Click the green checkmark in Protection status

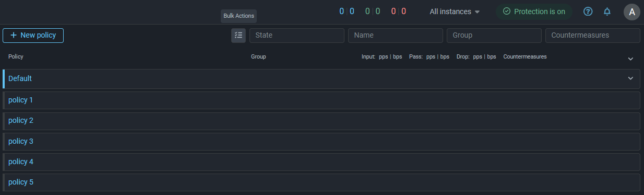coord(506,12)
